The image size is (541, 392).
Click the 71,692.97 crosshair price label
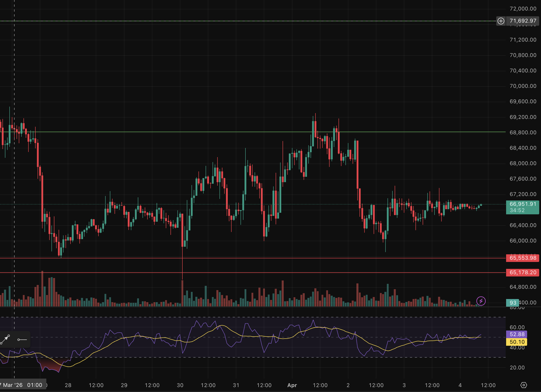click(523, 21)
